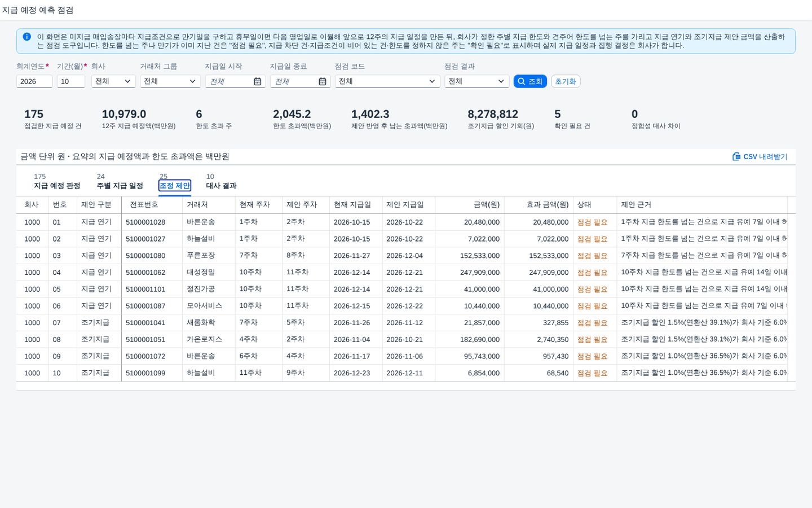Viewport: 812px width, 508px height.
Task: Open the 대사 결과 tab
Action: [x=221, y=181]
